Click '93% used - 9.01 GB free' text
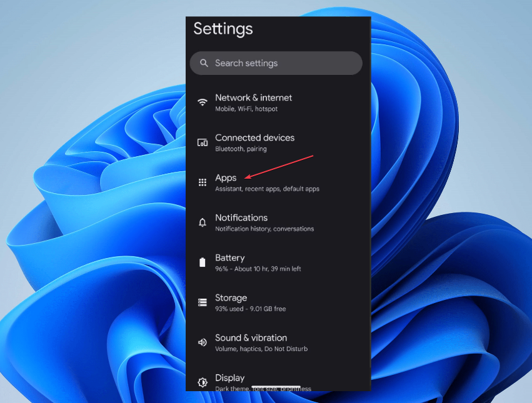This screenshot has width=532, height=403. [251, 309]
